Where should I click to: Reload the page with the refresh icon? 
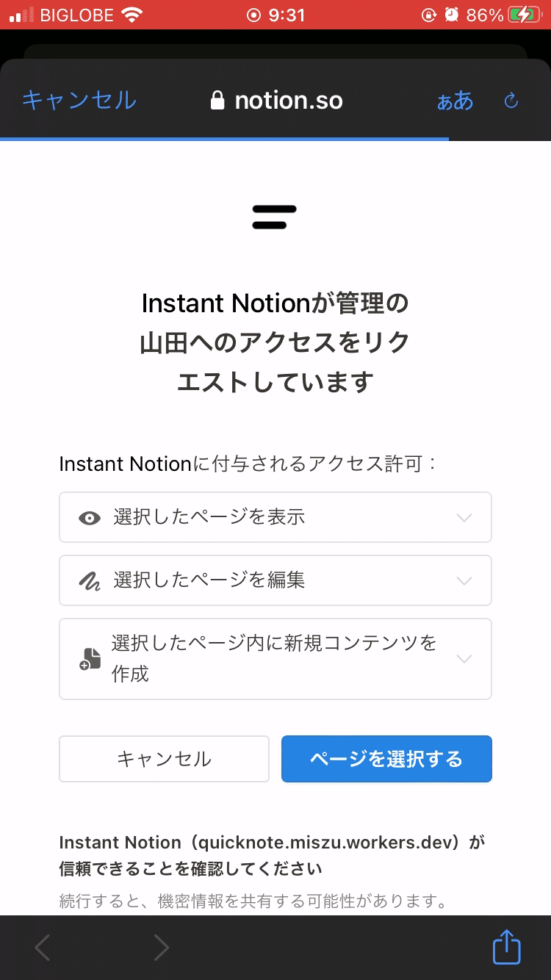click(511, 101)
